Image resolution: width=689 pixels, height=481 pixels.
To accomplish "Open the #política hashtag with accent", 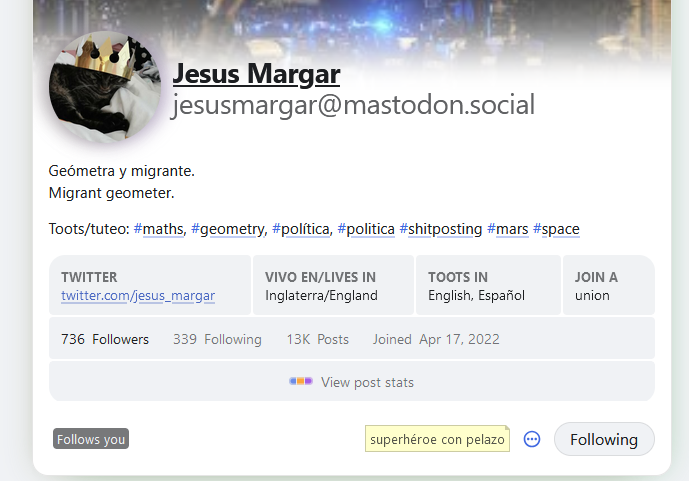I will click(x=301, y=229).
